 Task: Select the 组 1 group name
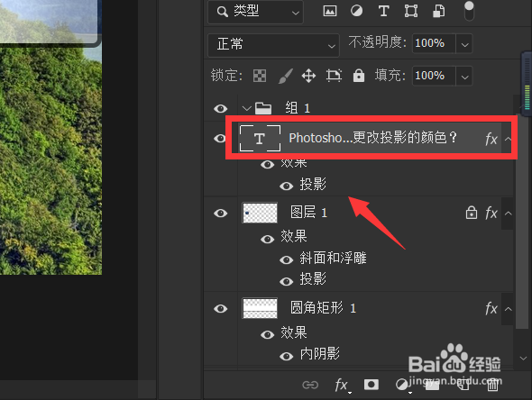click(298, 108)
